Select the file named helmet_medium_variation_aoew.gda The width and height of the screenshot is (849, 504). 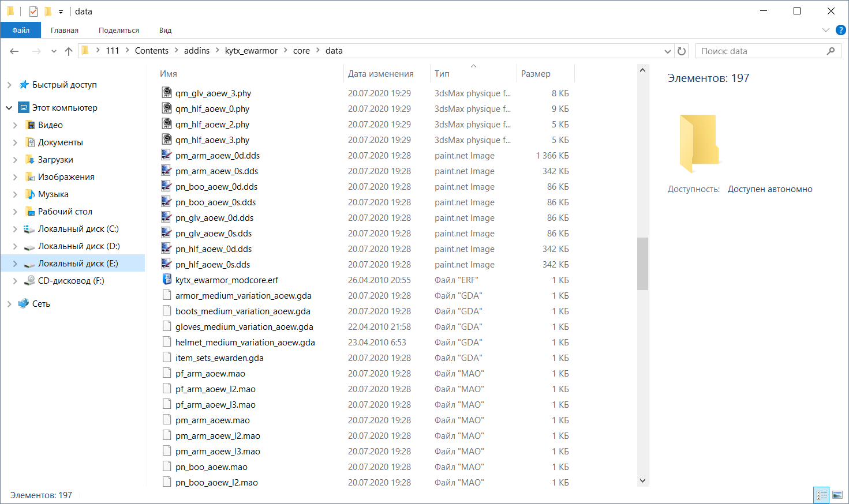coord(245,343)
